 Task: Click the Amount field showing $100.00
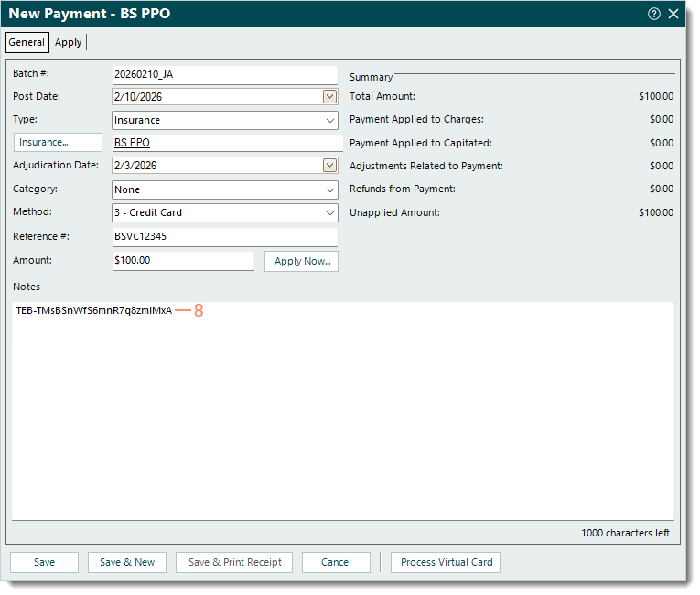click(x=184, y=262)
